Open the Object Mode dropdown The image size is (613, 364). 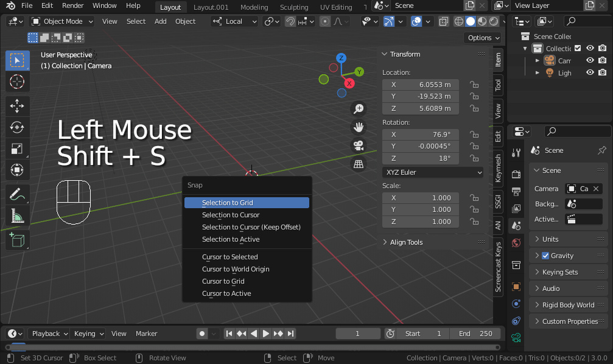click(x=61, y=21)
